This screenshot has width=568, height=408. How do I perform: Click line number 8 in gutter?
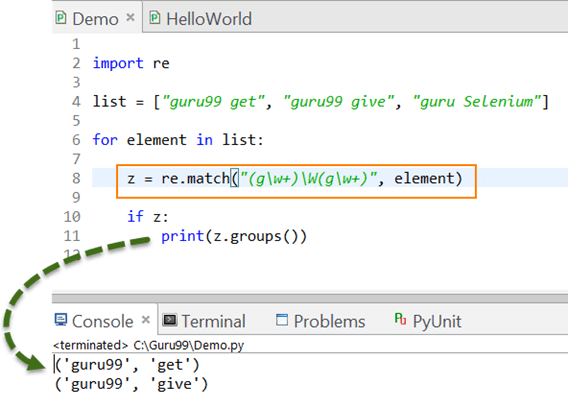(x=76, y=178)
